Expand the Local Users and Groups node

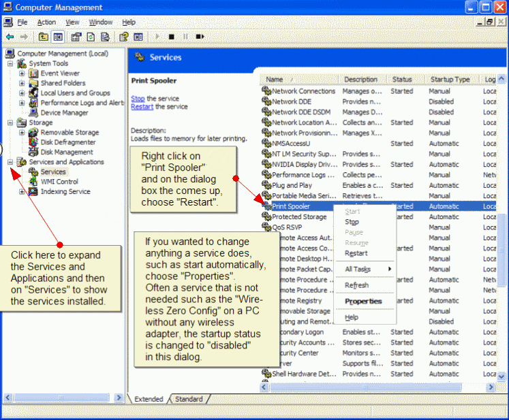coord(22,93)
